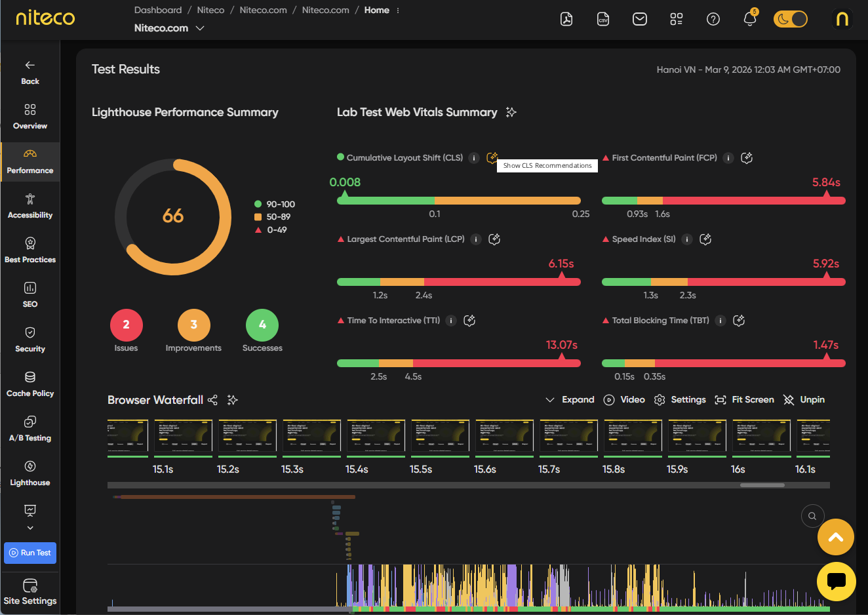Image resolution: width=868 pixels, height=615 pixels.
Task: Open Accessibility in the sidebar
Action: 30,206
